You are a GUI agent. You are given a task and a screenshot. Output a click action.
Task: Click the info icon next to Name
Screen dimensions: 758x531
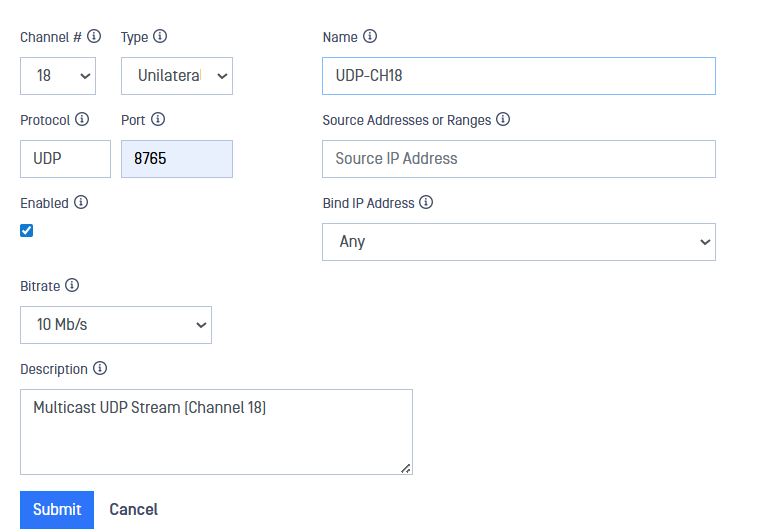370,36
